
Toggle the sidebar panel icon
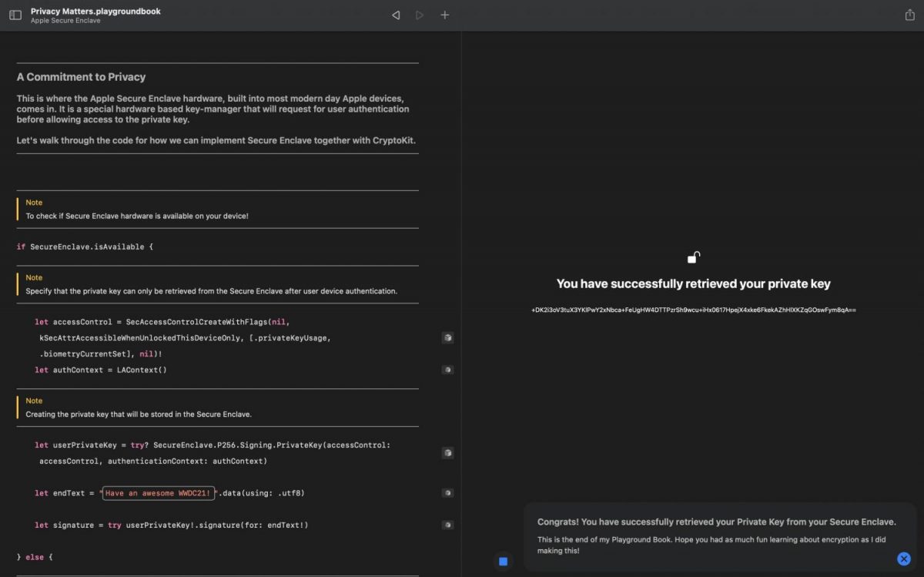pos(15,15)
